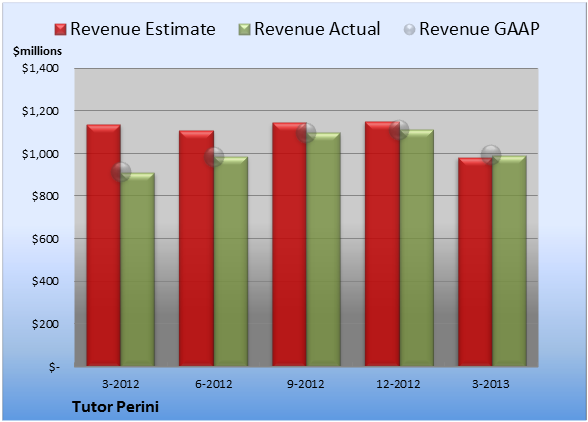Select the 'Revenue Actual' legend label
Screen dimensions: 588x422
tap(317, 29)
